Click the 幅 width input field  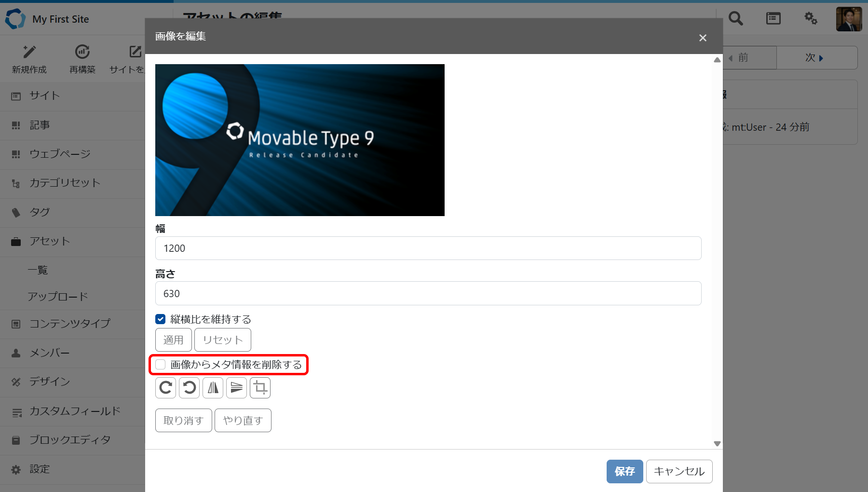click(428, 248)
